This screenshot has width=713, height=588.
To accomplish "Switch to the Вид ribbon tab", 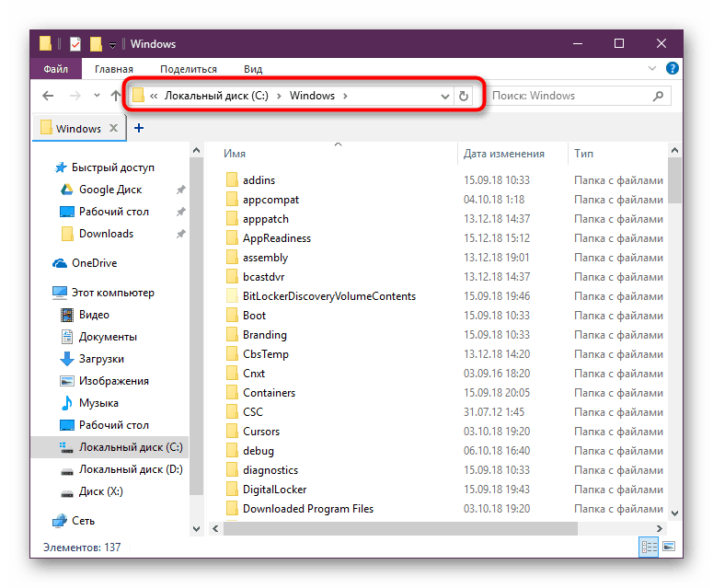I will point(253,69).
